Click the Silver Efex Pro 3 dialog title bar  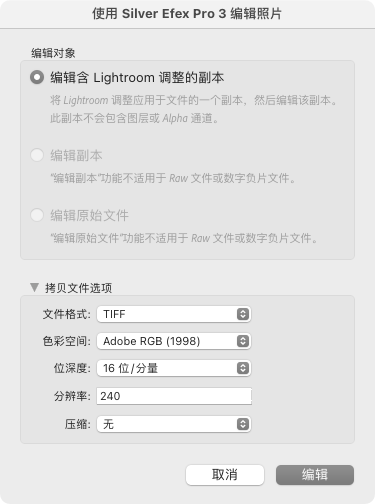187,14
